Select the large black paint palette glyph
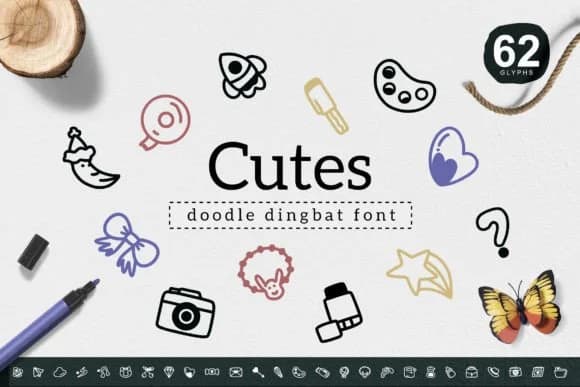This screenshot has width=580, height=387. (x=404, y=86)
